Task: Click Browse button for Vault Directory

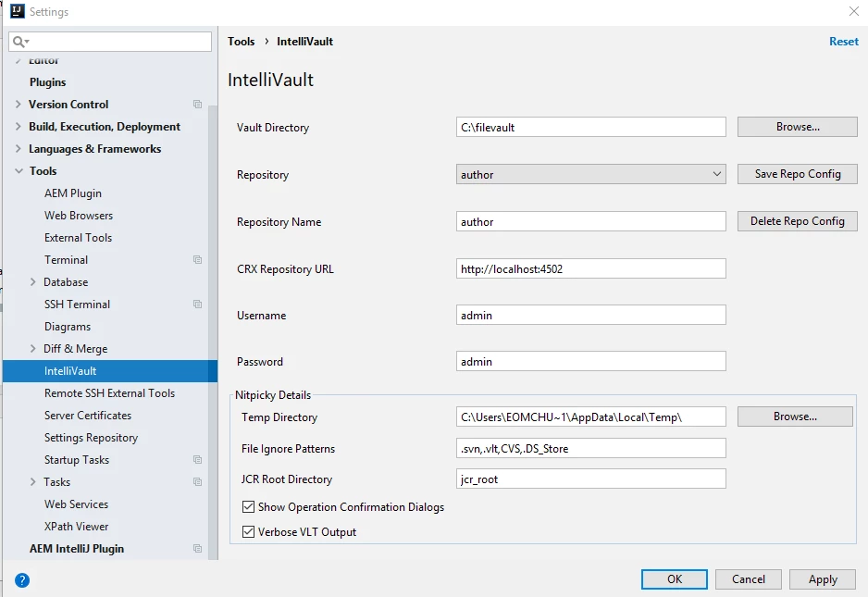Action: click(x=797, y=127)
